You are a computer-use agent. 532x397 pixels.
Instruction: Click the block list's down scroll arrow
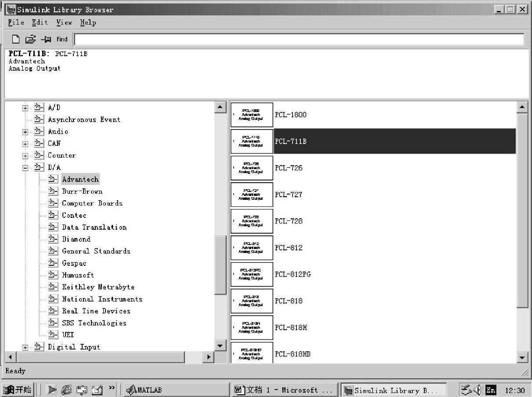[522, 357]
